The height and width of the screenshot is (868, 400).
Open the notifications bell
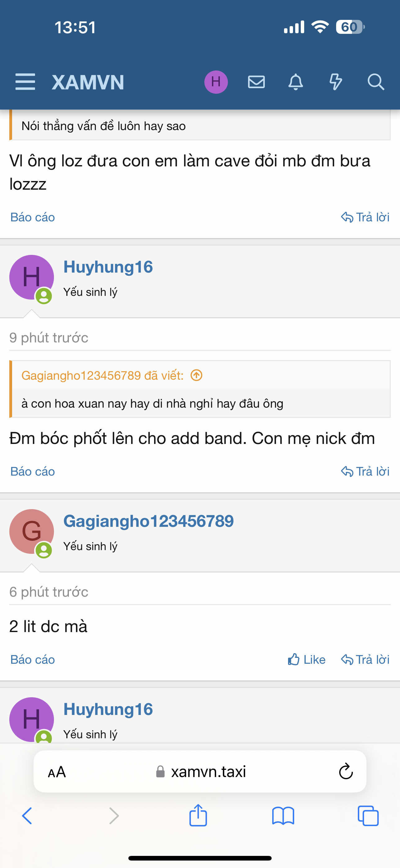[296, 82]
